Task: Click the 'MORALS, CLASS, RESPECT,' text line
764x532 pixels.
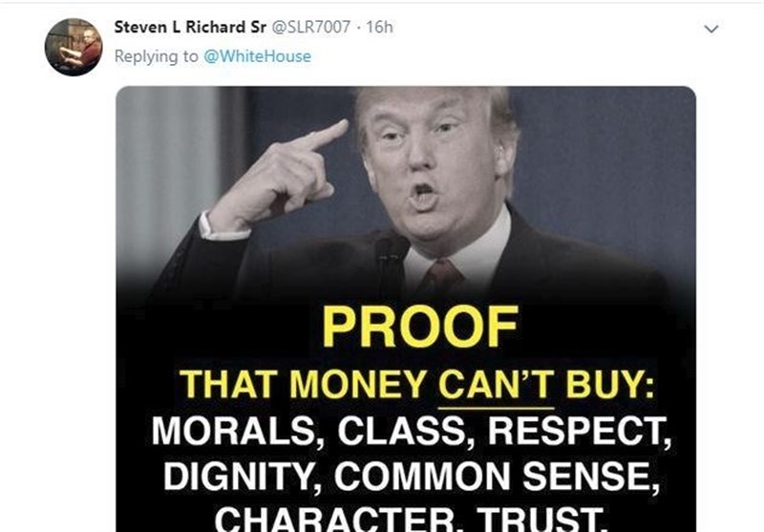Action: [412, 431]
